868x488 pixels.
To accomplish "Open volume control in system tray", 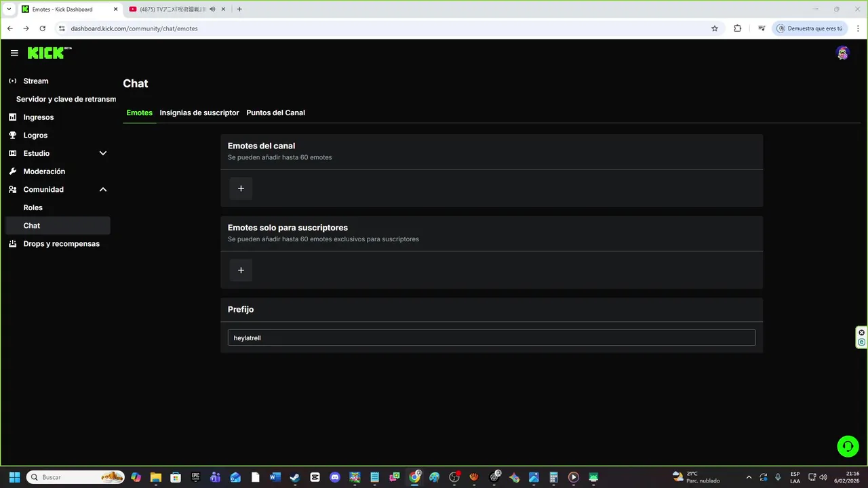I will coord(823,477).
